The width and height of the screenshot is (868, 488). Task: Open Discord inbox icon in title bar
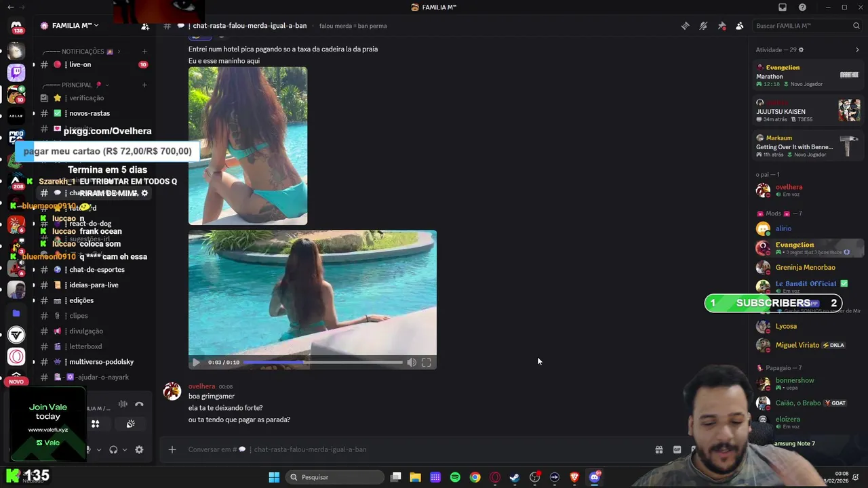(x=783, y=7)
